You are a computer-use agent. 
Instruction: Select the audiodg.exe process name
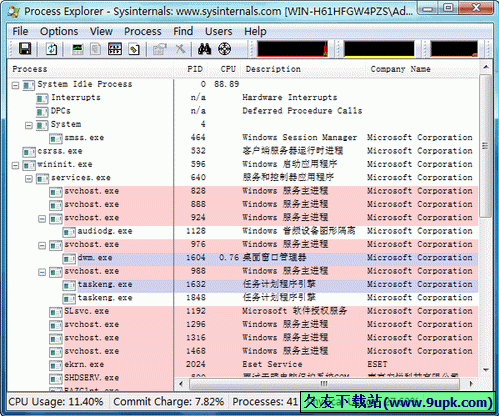tap(105, 231)
